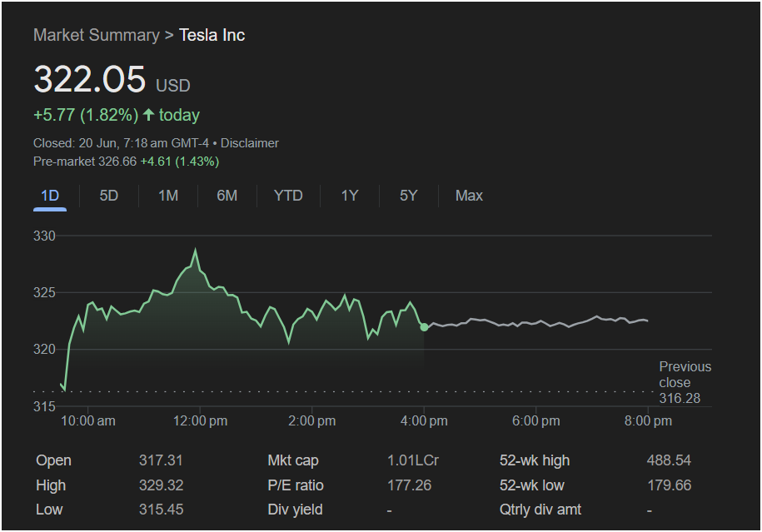Click the Previous close 316.28 label
The image size is (762, 532).
(685, 382)
